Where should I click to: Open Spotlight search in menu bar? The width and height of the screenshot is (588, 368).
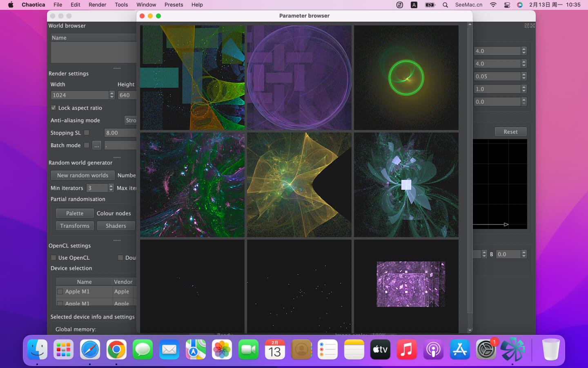click(x=445, y=5)
